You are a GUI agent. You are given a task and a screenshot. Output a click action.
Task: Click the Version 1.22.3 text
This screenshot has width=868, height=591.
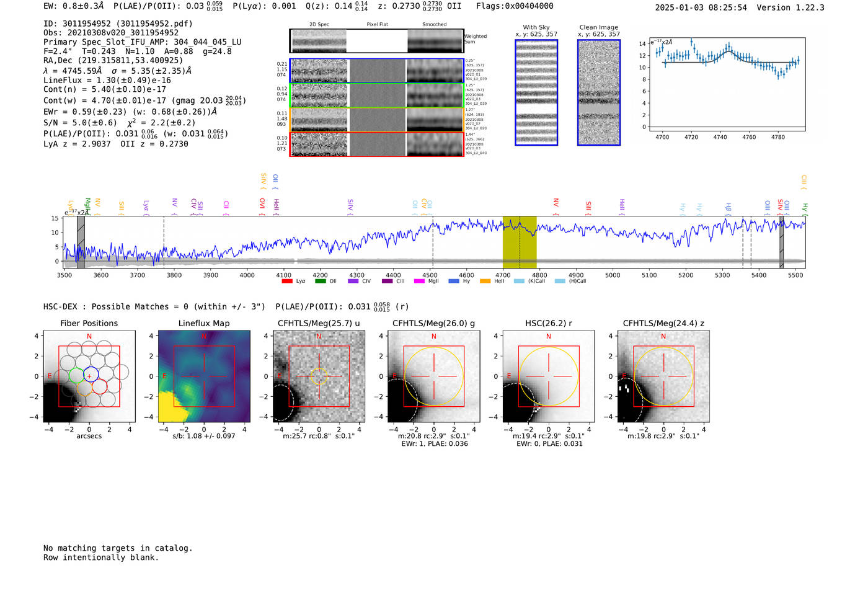790,7
